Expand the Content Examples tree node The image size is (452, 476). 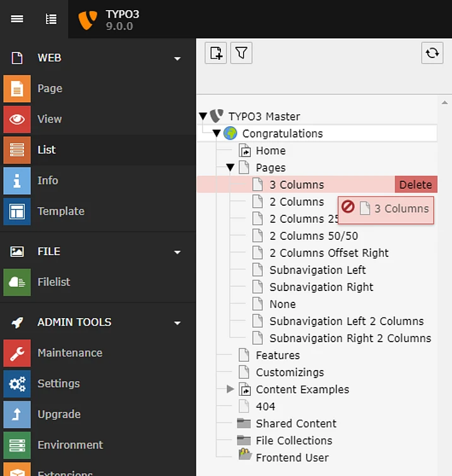point(230,389)
